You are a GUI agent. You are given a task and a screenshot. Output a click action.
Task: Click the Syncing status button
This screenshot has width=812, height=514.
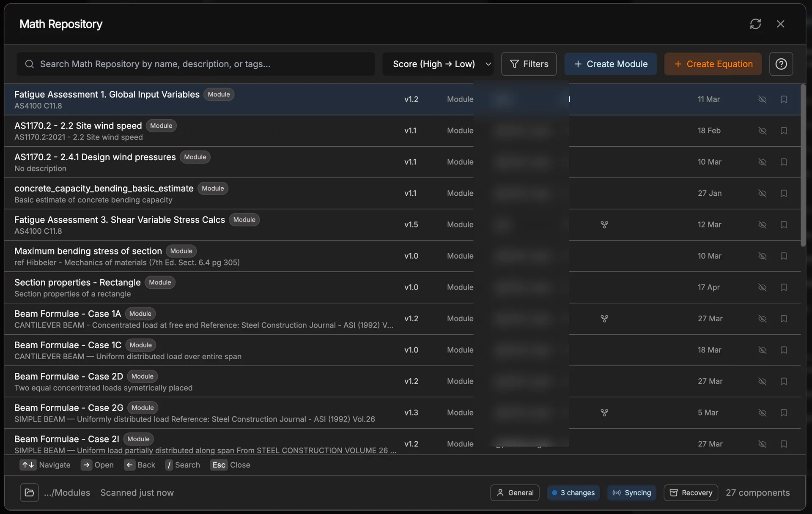631,492
